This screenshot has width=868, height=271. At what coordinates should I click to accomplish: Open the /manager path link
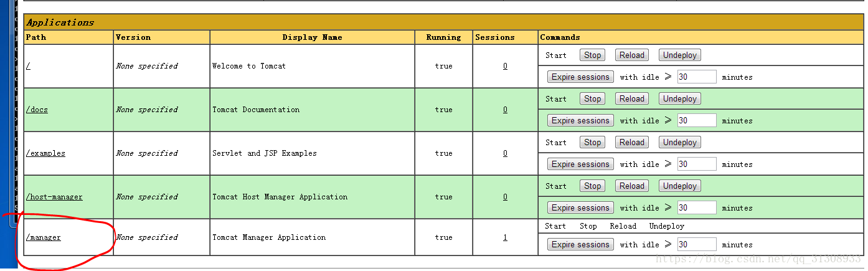(44, 237)
